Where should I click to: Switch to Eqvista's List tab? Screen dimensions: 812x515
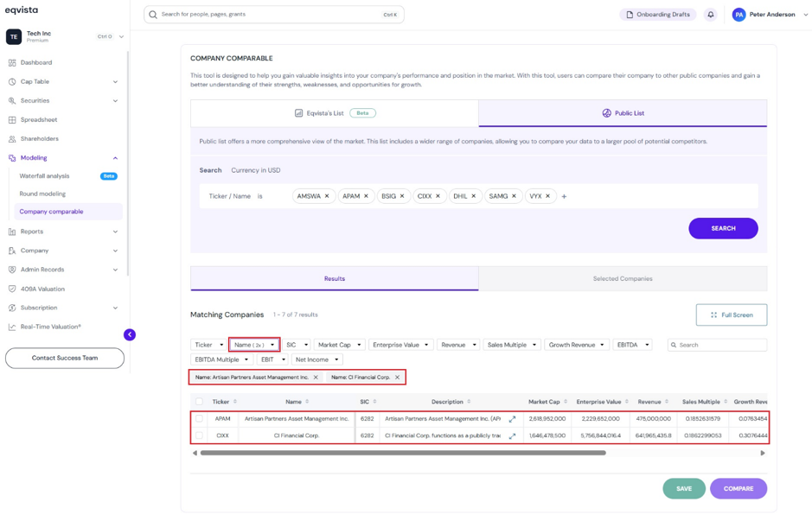pos(335,113)
